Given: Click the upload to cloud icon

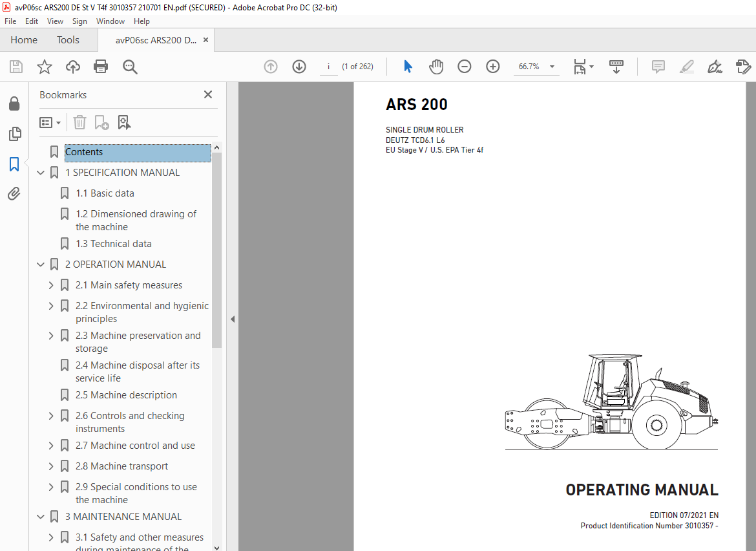Looking at the screenshot, I should coord(73,67).
